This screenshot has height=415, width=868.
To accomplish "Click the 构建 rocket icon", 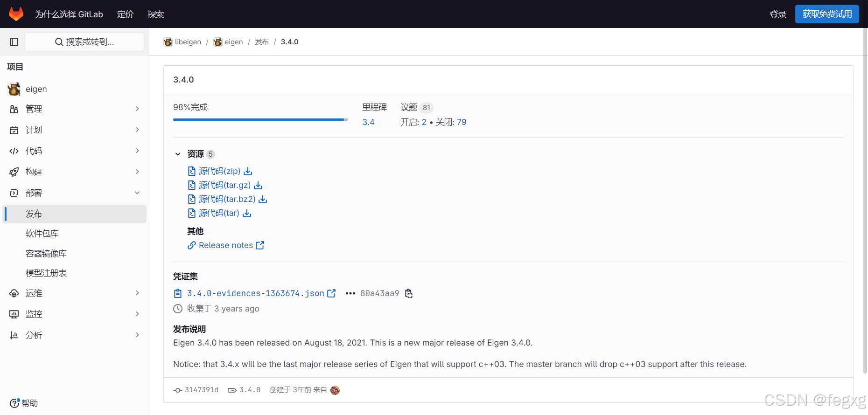I will tap(14, 172).
